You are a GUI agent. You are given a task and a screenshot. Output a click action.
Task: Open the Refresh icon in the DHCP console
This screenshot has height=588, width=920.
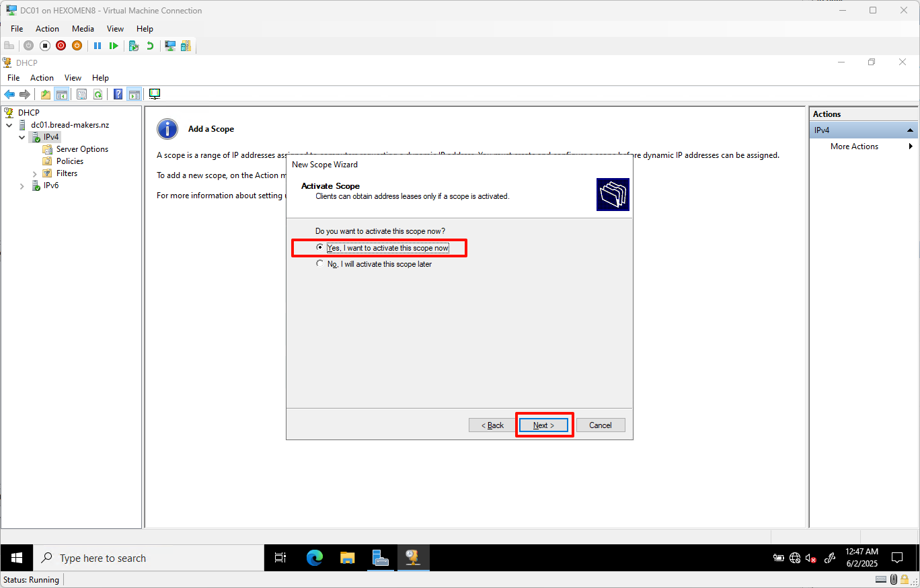(x=98, y=93)
